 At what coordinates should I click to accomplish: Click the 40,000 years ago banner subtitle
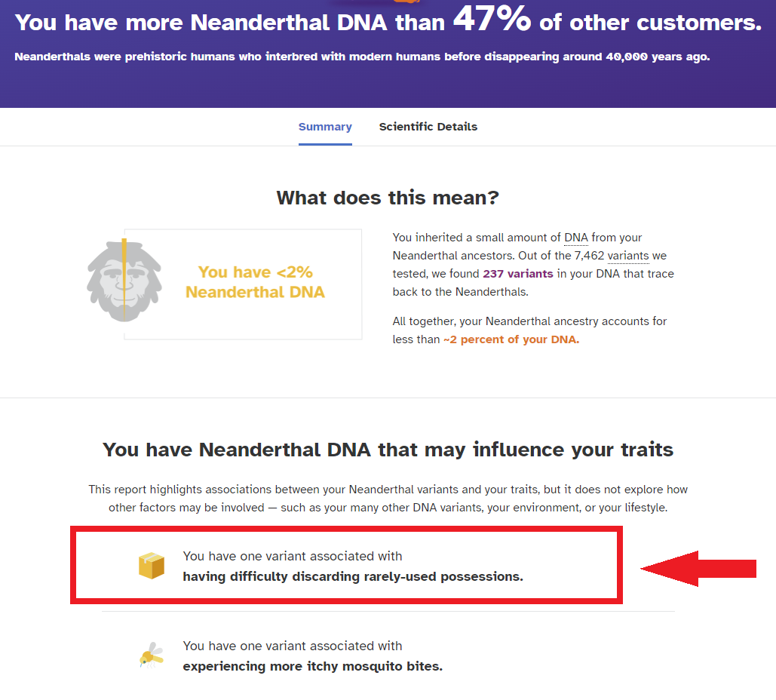[x=362, y=57]
